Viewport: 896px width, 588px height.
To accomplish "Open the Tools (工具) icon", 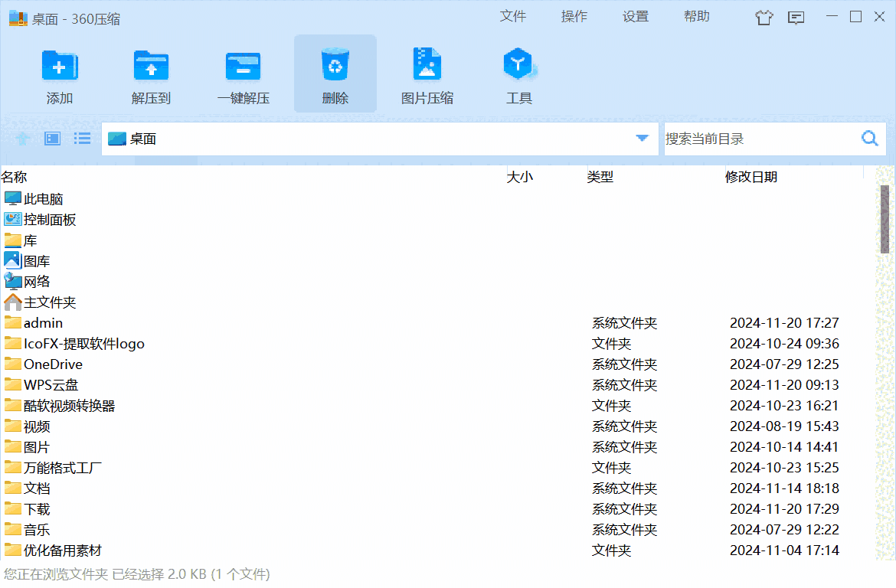I will pyautogui.click(x=518, y=67).
